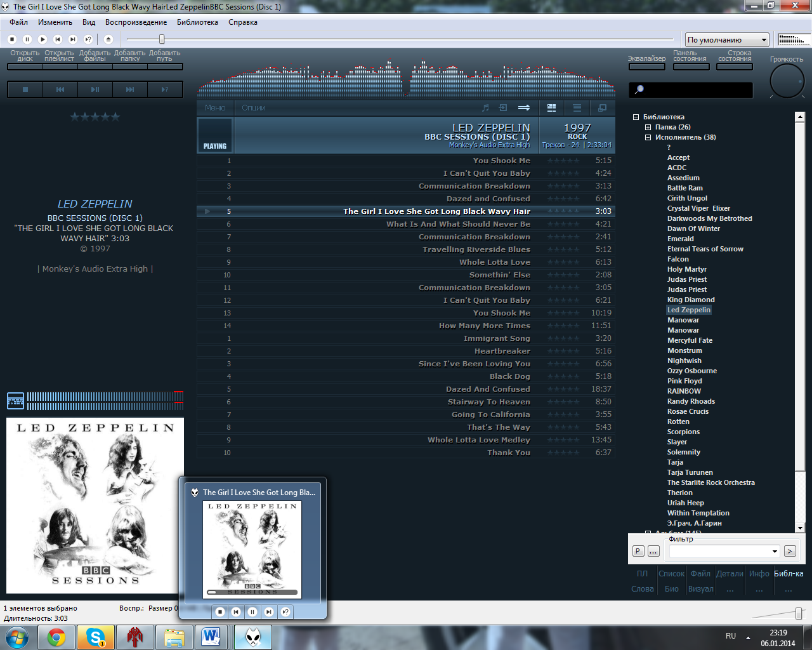Select the Immigrant Song track row

[406, 338]
